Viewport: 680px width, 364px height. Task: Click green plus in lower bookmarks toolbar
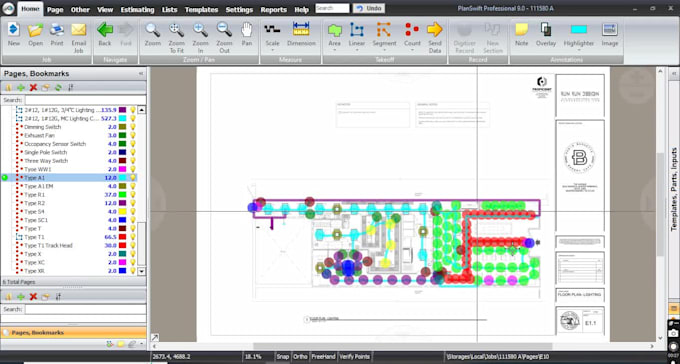(x=20, y=297)
